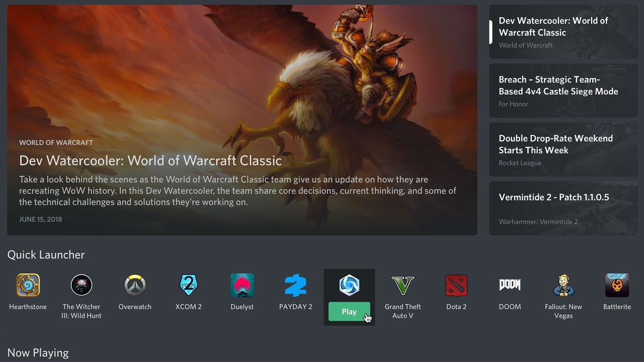Click the Fallout: New Vegas Vault Boy icon

[x=563, y=284]
